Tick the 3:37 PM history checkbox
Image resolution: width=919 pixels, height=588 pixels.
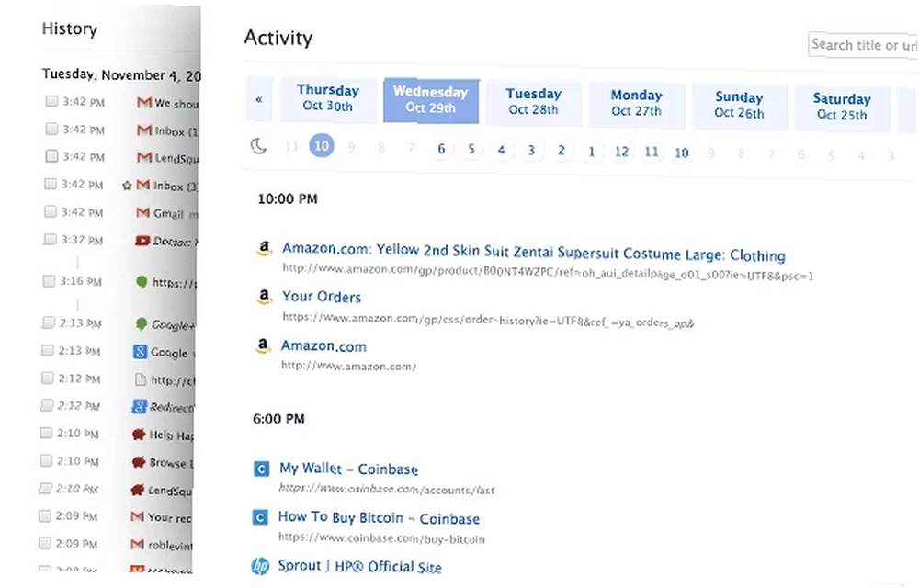[50, 239]
